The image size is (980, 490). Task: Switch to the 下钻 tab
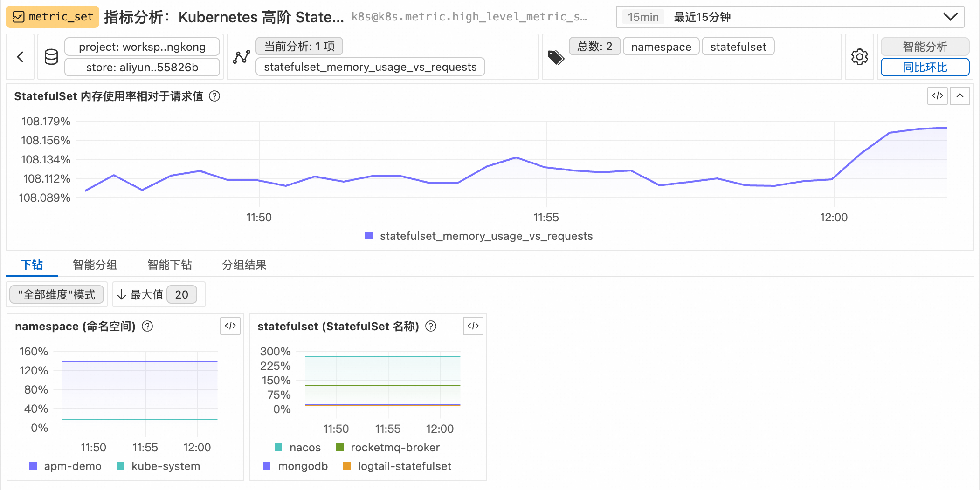click(32, 265)
